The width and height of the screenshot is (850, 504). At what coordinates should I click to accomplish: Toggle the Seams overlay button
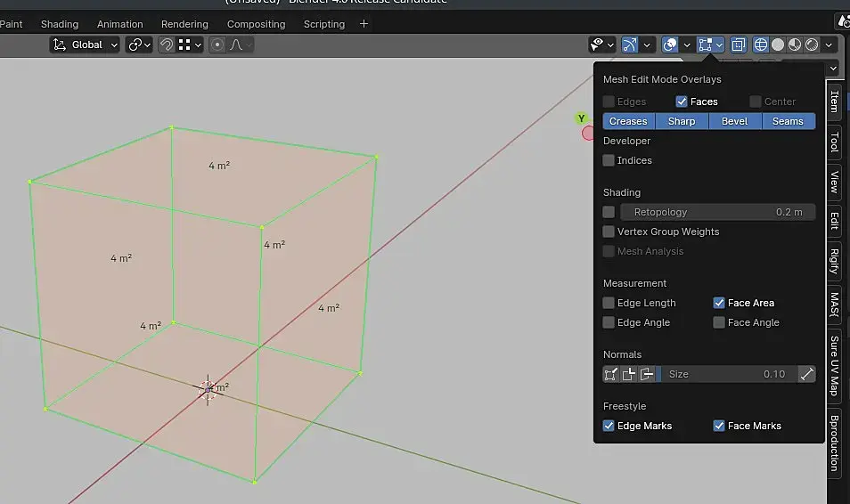(x=789, y=121)
